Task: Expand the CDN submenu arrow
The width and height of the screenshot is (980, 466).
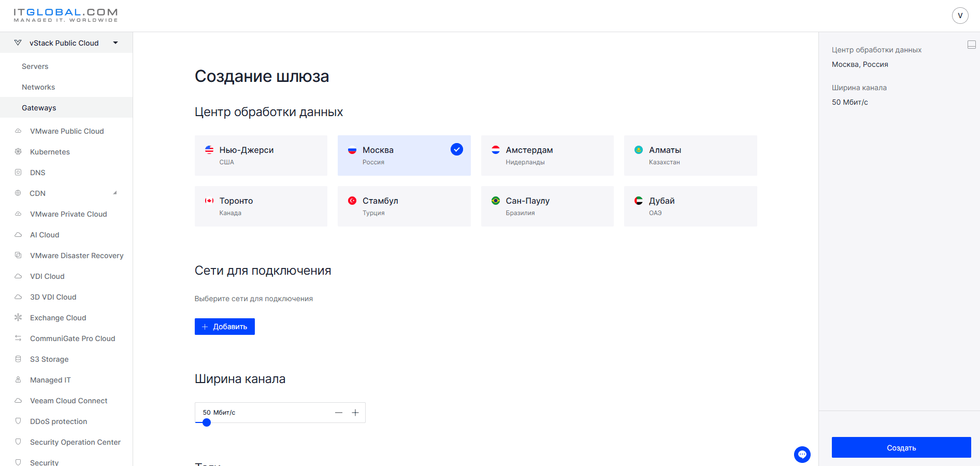Action: click(115, 193)
